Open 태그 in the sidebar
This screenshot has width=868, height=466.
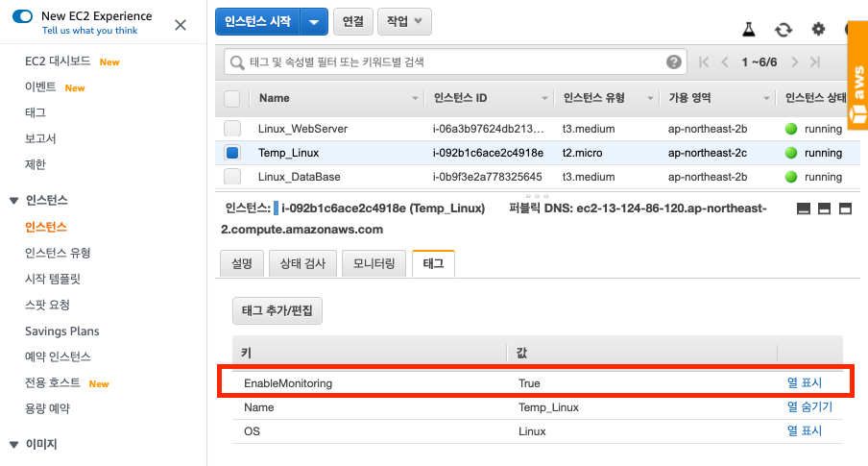pyautogui.click(x=36, y=112)
